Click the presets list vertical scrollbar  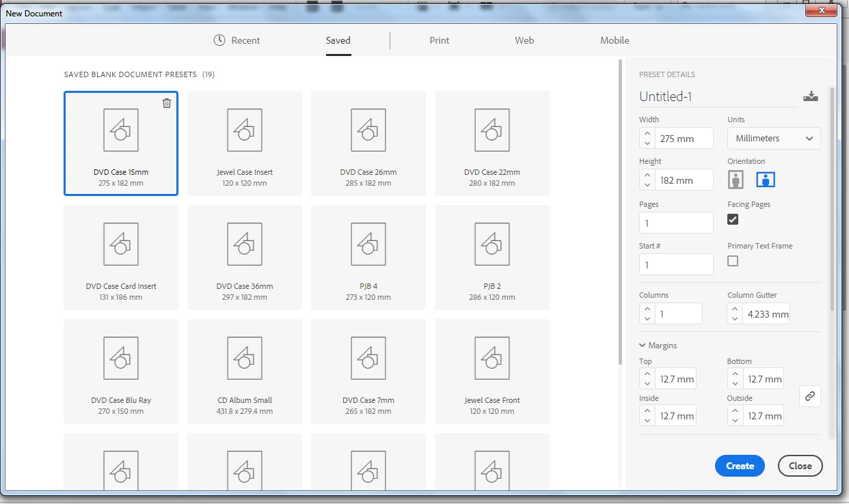click(x=621, y=212)
